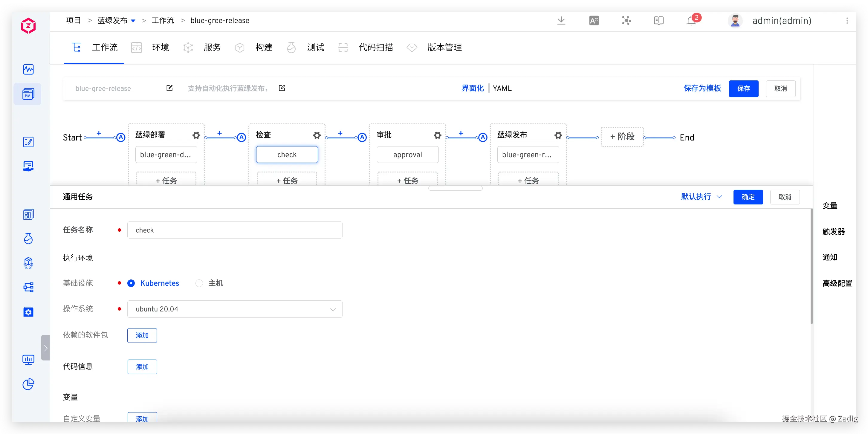Switch to the 环境 tab
The width and height of the screenshot is (868, 434).
[160, 48]
